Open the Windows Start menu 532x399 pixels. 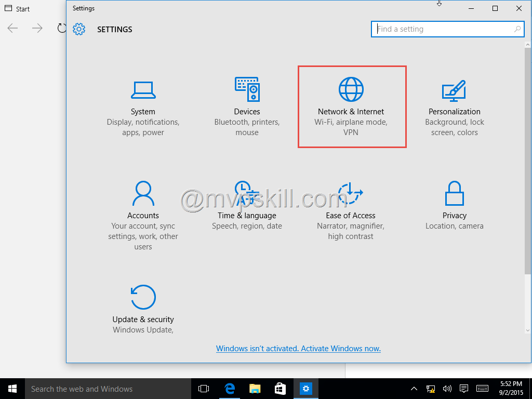tap(12, 389)
